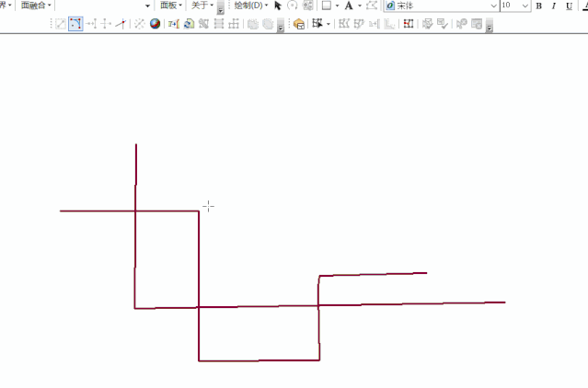The width and height of the screenshot is (588, 388).
Task: Select the line intersection tool with red point
Action: coord(121,24)
